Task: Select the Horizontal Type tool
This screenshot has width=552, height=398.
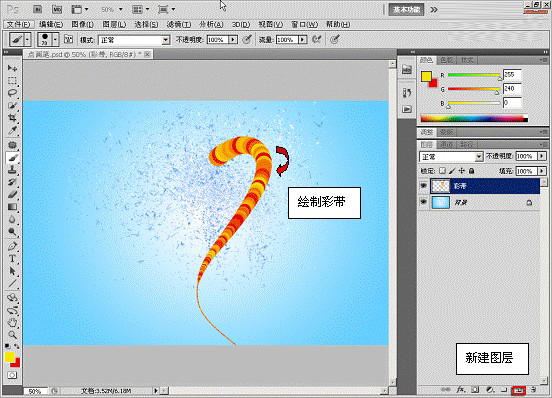Action: coord(12,259)
